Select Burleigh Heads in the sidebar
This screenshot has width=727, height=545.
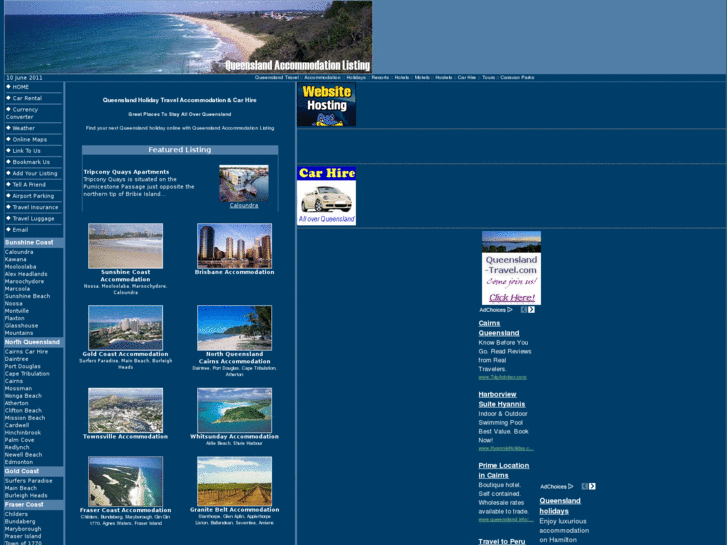click(26, 495)
